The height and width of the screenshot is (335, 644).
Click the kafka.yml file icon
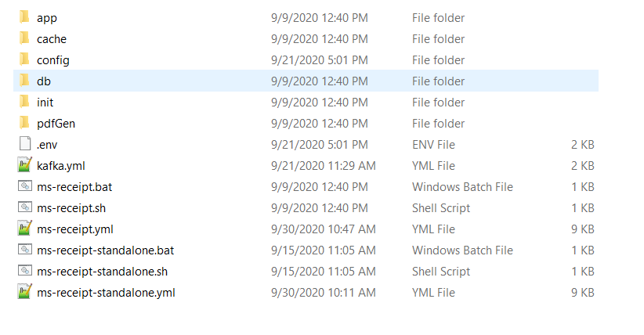click(x=24, y=165)
